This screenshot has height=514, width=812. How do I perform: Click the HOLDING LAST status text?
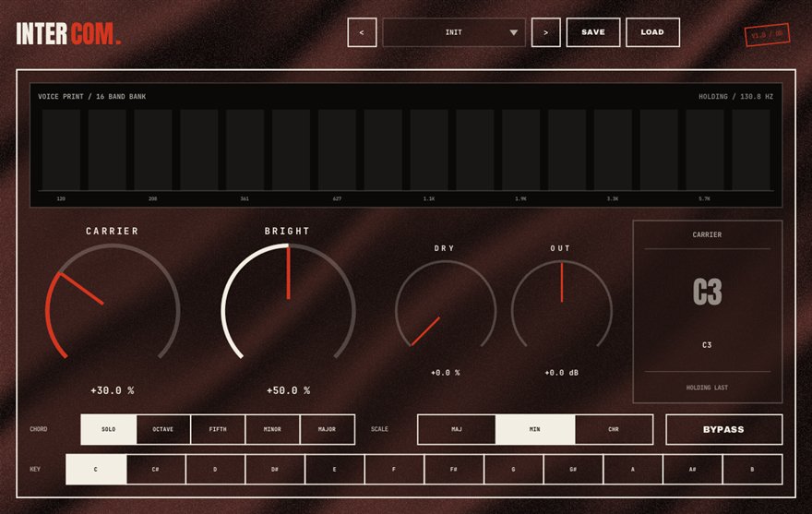[707, 388]
